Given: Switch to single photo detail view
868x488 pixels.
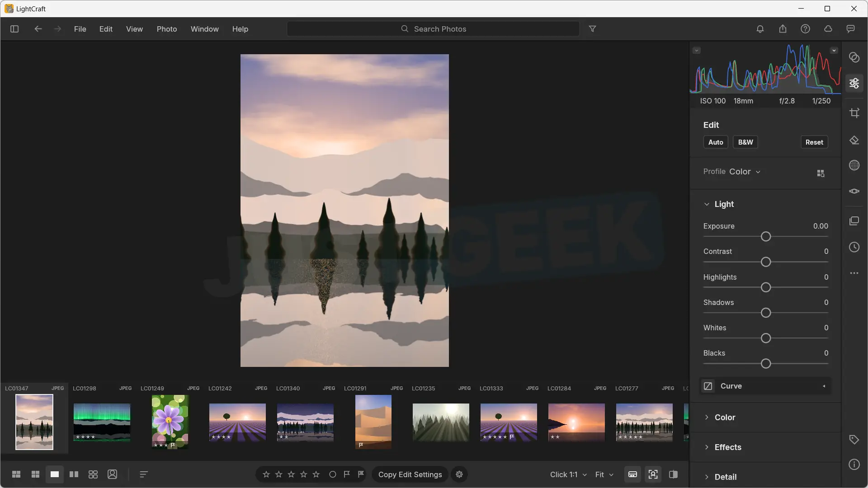Looking at the screenshot, I should pyautogui.click(x=55, y=474).
